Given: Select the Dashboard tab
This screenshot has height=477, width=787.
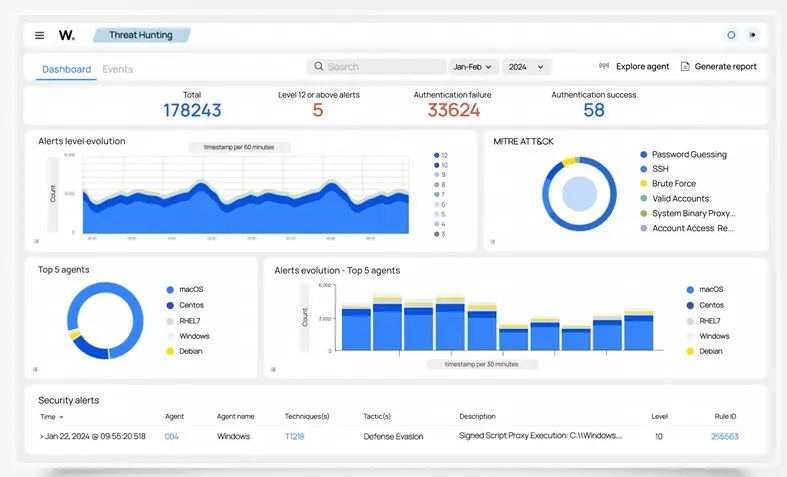Looking at the screenshot, I should [66, 69].
